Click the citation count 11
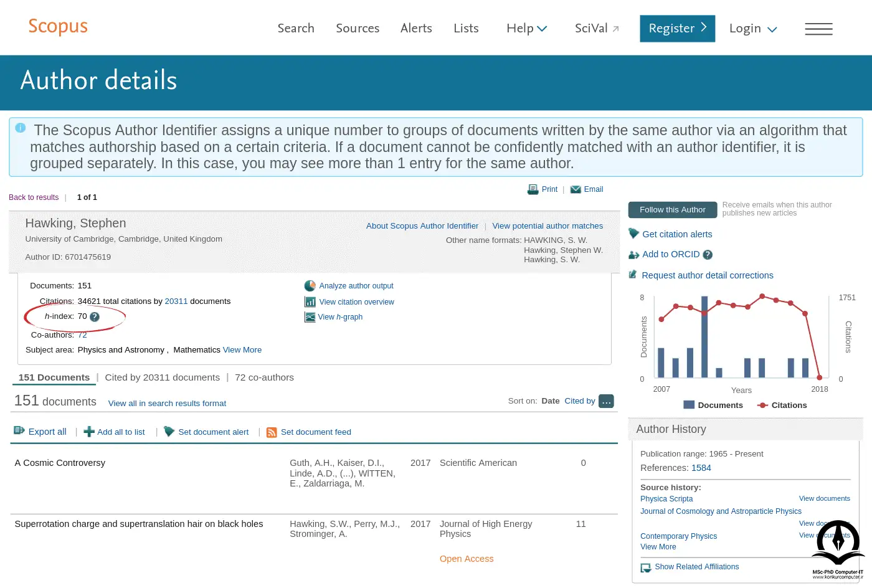 click(581, 524)
